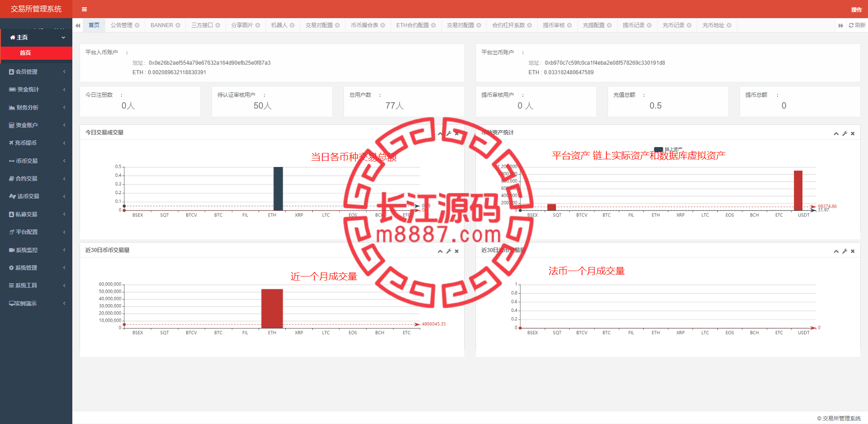Click the 财务分析 chart icon in sidebar
Screen dimensions: 868x424
[x=12, y=108]
